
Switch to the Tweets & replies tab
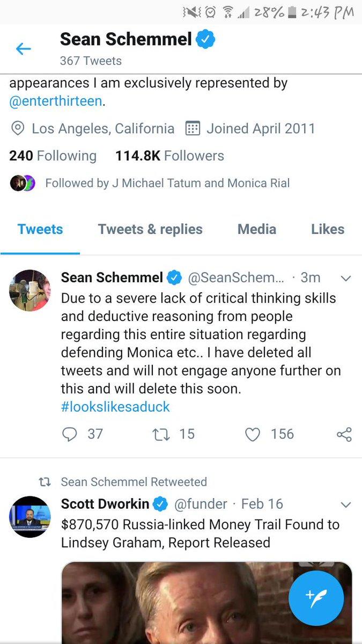pos(150,230)
